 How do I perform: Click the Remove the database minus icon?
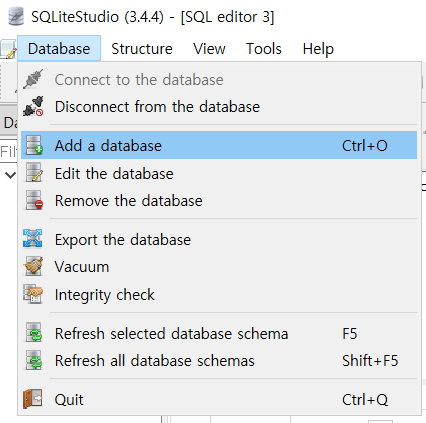click(34, 200)
